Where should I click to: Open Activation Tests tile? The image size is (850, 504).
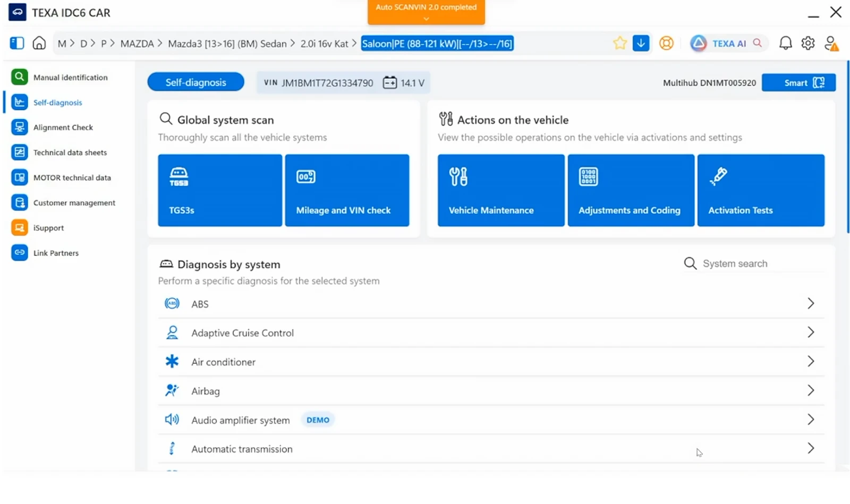point(761,190)
